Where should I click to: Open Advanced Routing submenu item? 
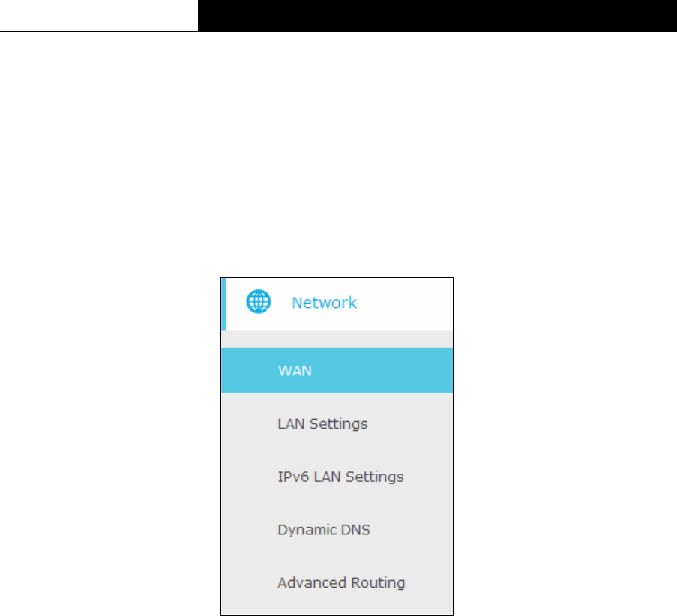click(x=337, y=583)
